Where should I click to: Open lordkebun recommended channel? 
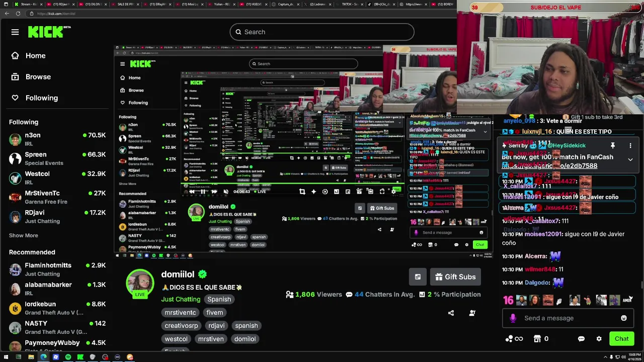click(57, 308)
